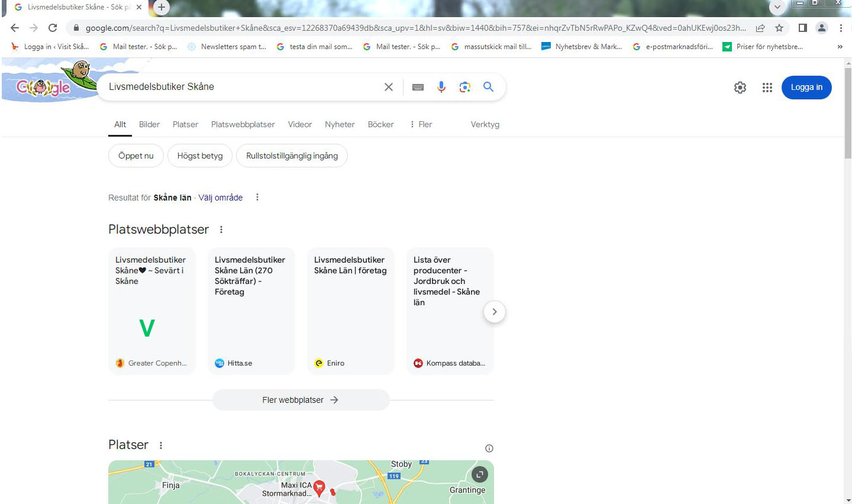Click the Logga in button
Viewport: 852px width, 504px height.
coord(806,87)
